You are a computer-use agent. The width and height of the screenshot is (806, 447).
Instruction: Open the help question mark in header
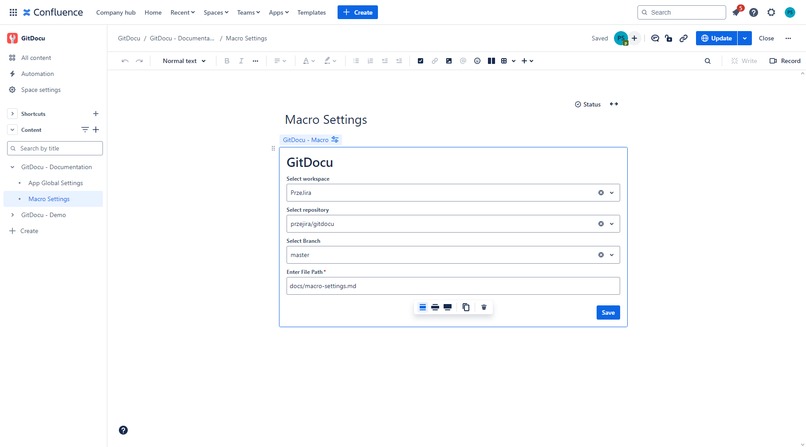(x=754, y=12)
